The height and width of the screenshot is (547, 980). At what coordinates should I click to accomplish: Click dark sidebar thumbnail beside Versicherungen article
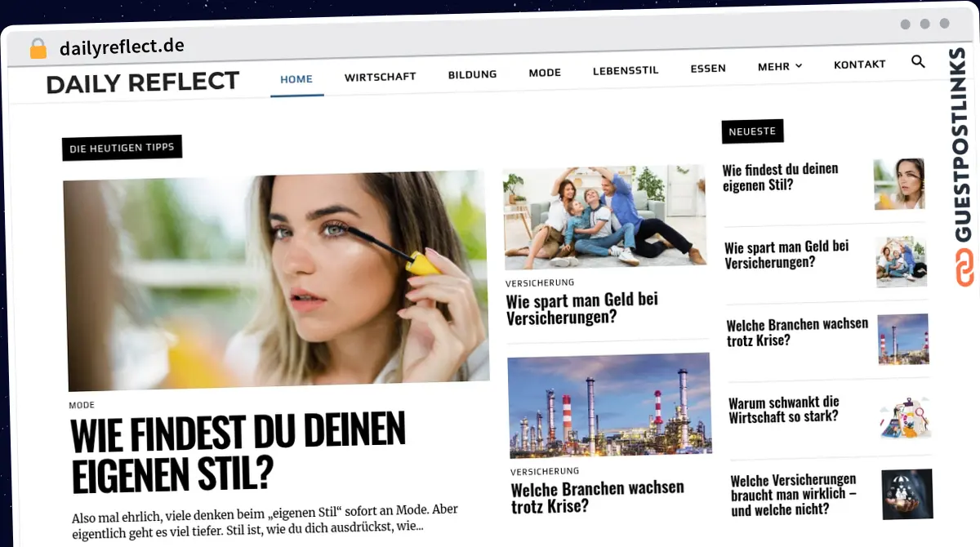[907, 494]
